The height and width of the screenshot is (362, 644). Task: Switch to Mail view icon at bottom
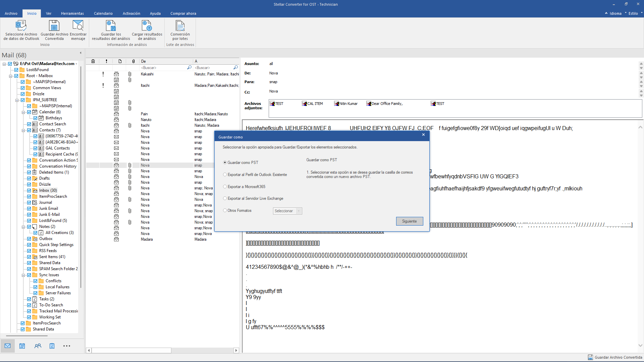[x=8, y=346]
